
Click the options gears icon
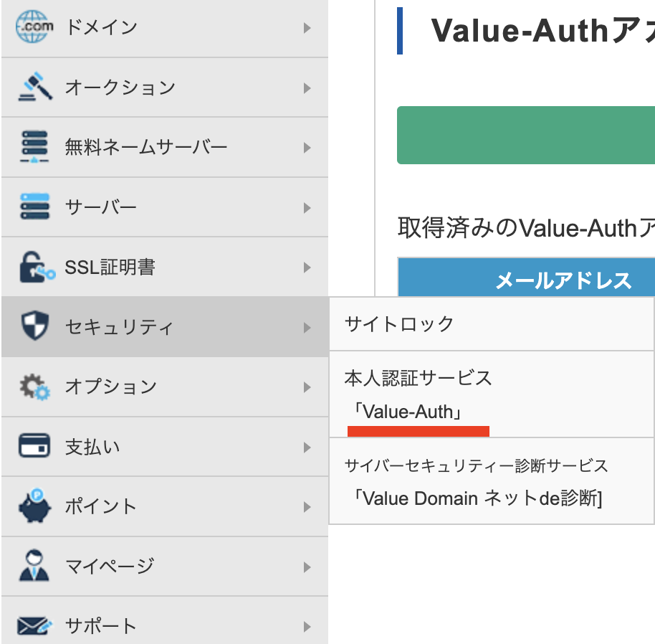(34, 387)
